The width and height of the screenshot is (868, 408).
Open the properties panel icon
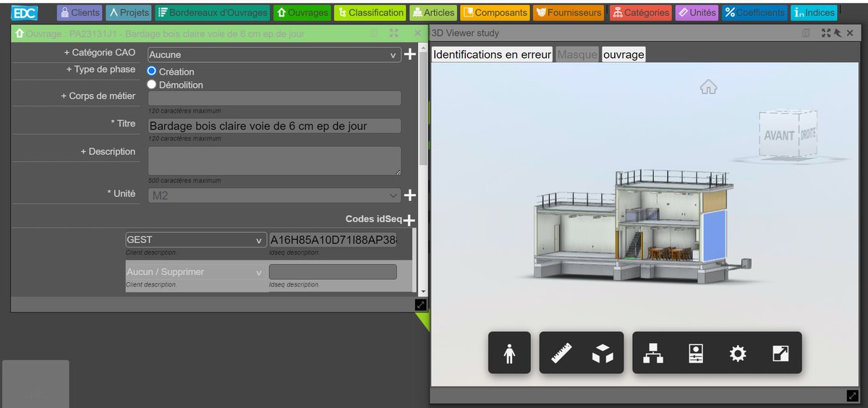pyautogui.click(x=695, y=353)
